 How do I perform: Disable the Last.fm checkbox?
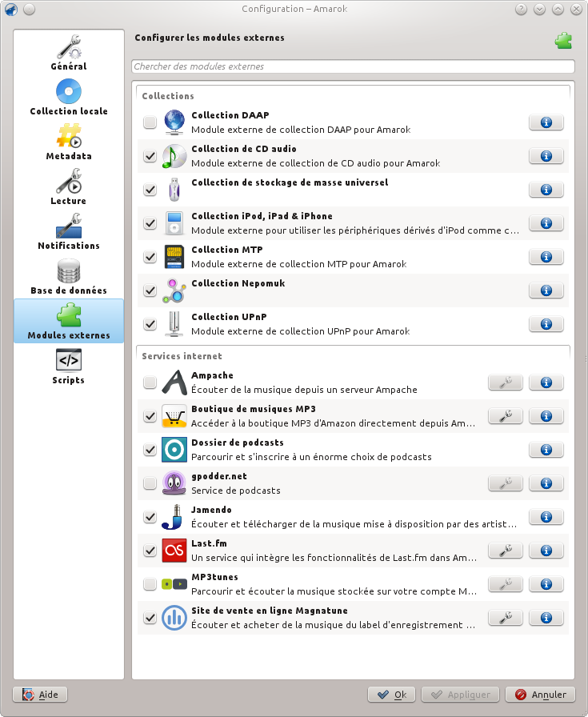pos(150,551)
